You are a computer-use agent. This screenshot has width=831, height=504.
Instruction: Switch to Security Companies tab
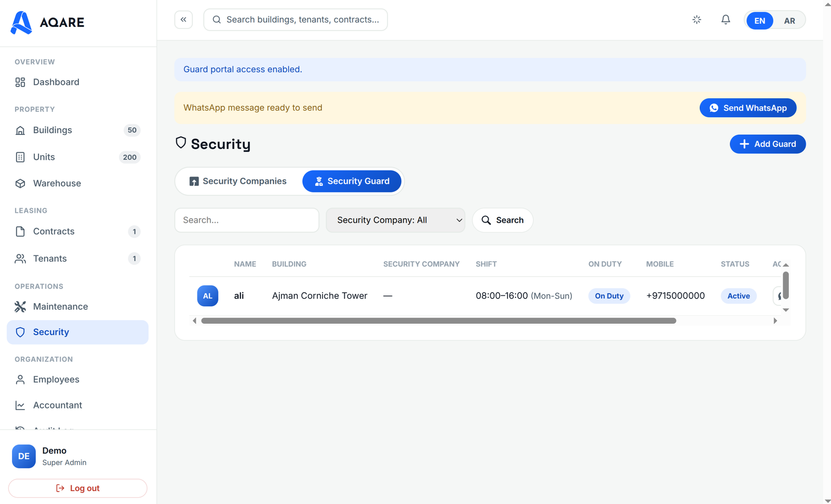pos(238,181)
